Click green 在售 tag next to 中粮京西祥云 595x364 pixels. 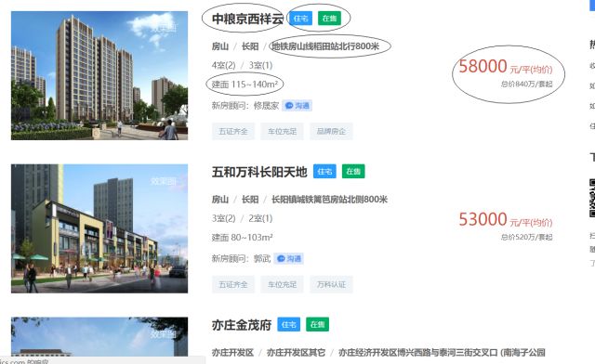pos(329,19)
